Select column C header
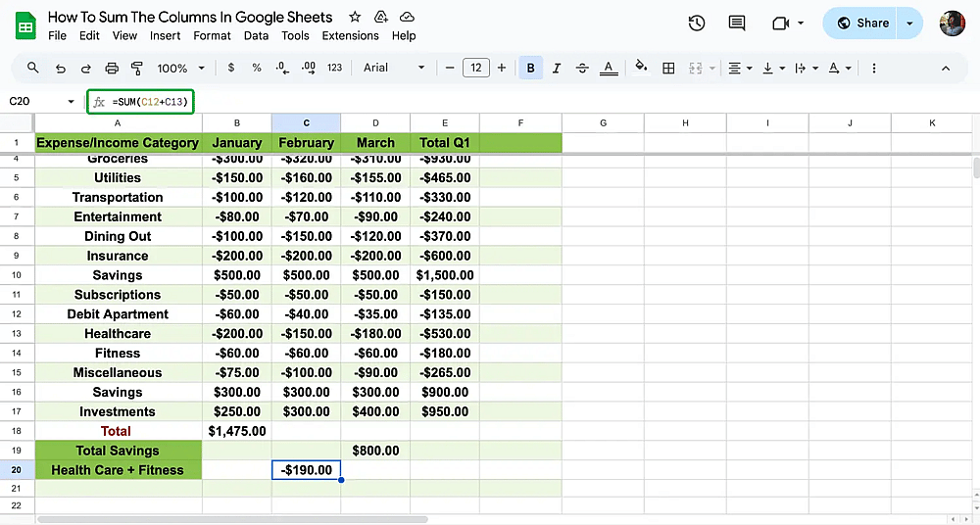Screen dimensions: 980x525 click(306, 123)
